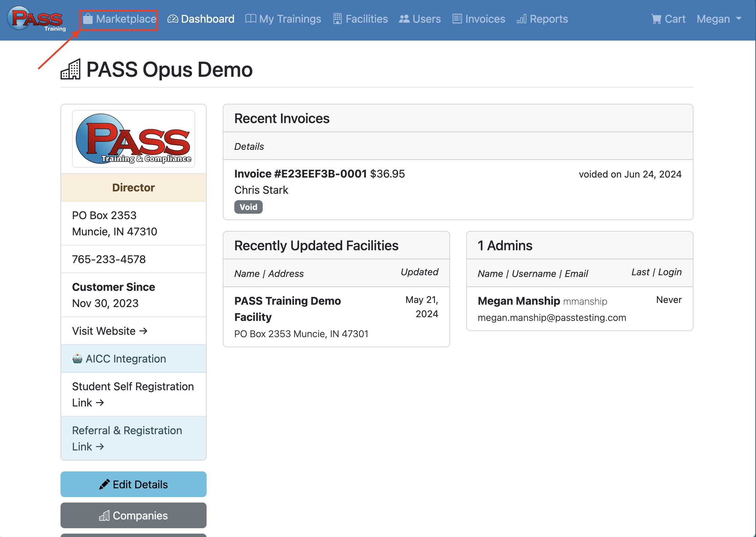Open the Marketplace menu item
Image resolution: width=756 pixels, height=537 pixels.
click(x=126, y=19)
